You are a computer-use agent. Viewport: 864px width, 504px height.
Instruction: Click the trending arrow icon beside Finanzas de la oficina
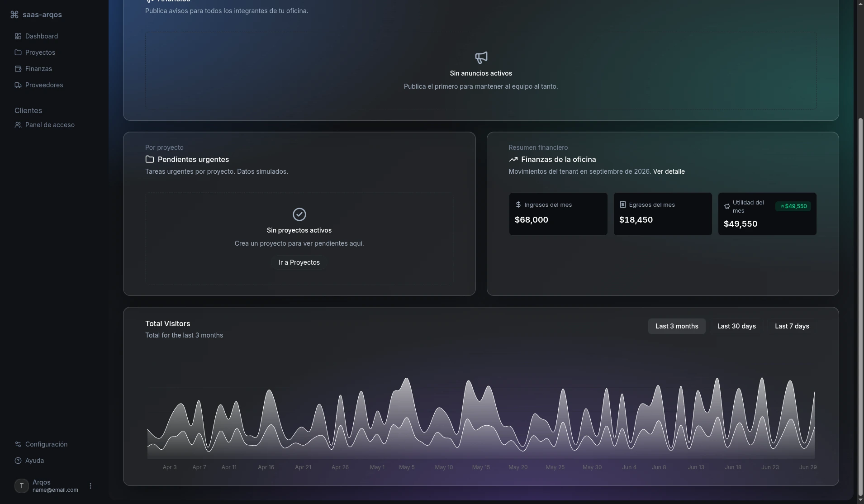tap(513, 159)
